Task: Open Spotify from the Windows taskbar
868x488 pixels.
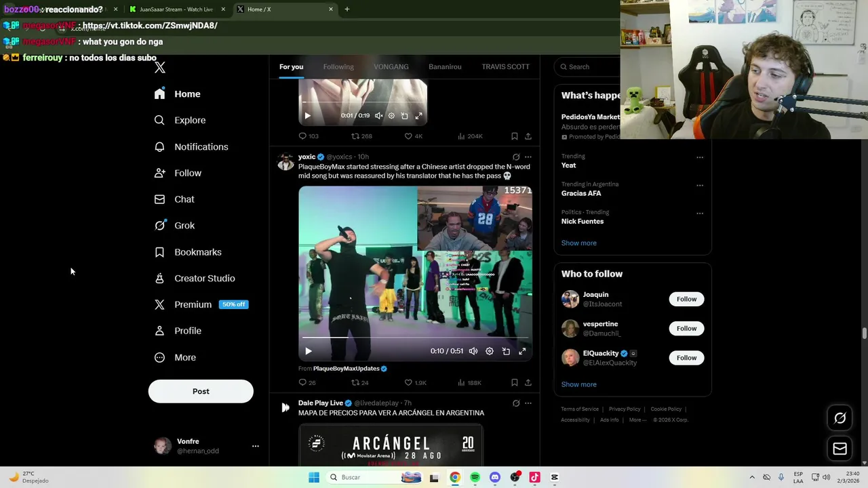Action: [475, 477]
